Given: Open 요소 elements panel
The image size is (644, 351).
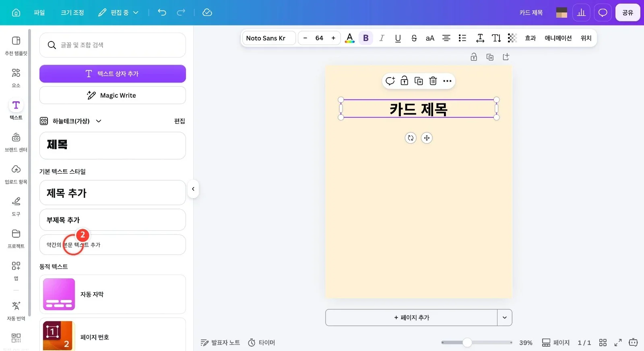Looking at the screenshot, I should coord(16,78).
